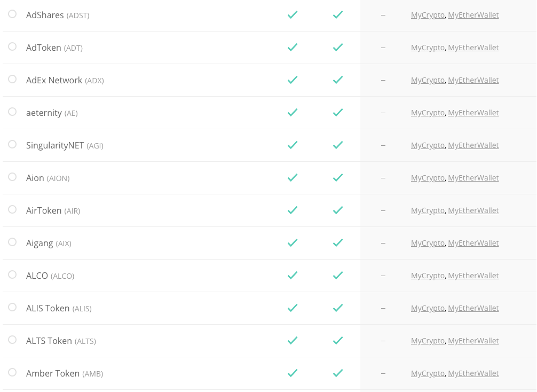Click the first checkmark for Amber Token
The image size is (537, 392).
[293, 373]
